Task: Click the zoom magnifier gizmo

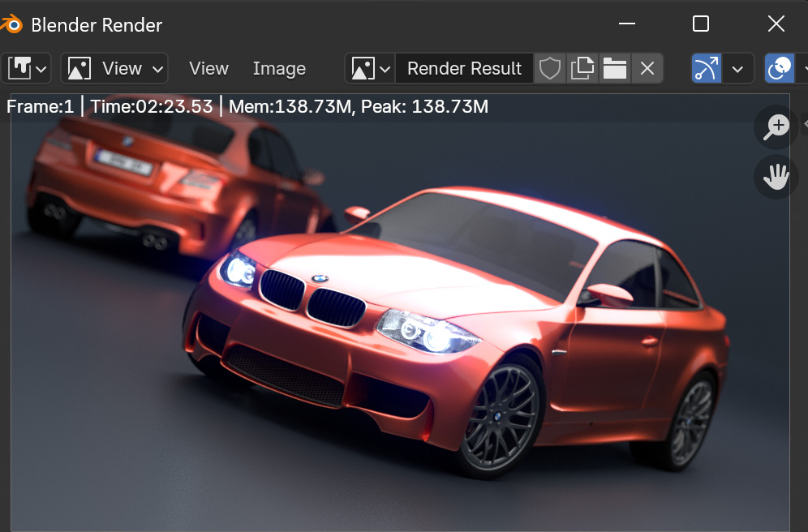Action: [776, 127]
